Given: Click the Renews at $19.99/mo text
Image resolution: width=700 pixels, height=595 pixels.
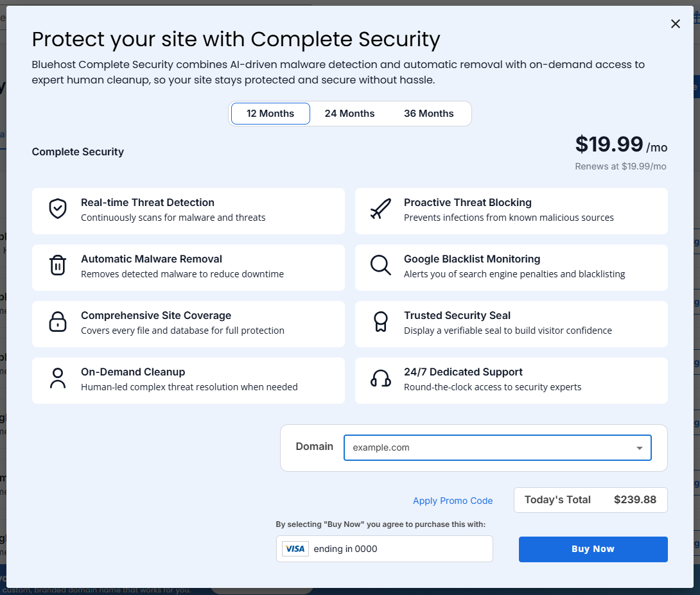Looking at the screenshot, I should click(620, 166).
